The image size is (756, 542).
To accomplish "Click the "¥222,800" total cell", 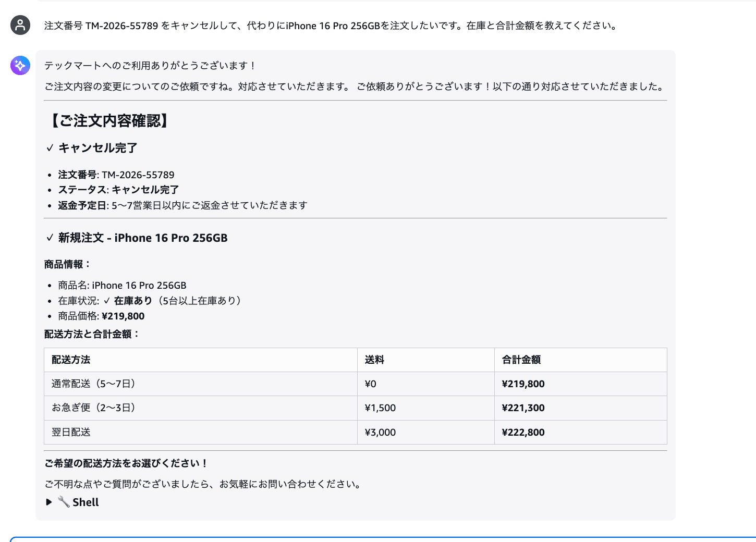I will point(581,432).
